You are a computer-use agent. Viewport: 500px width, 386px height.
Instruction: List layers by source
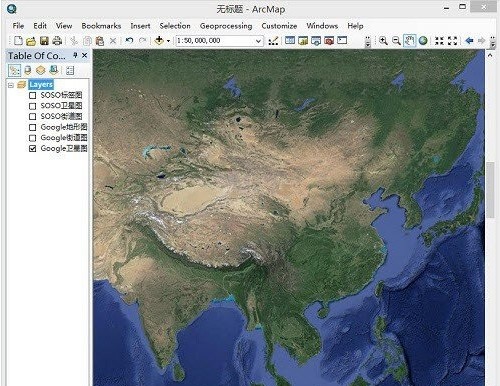[28, 70]
